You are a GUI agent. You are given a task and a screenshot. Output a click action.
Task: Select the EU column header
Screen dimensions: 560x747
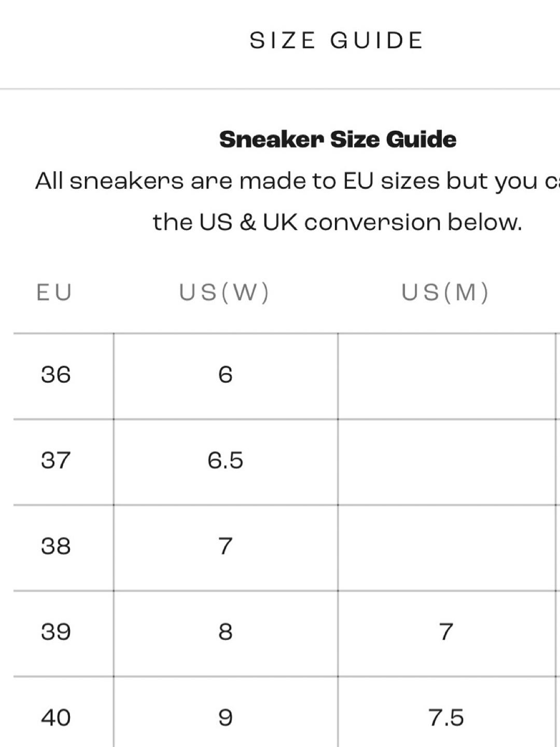54,293
